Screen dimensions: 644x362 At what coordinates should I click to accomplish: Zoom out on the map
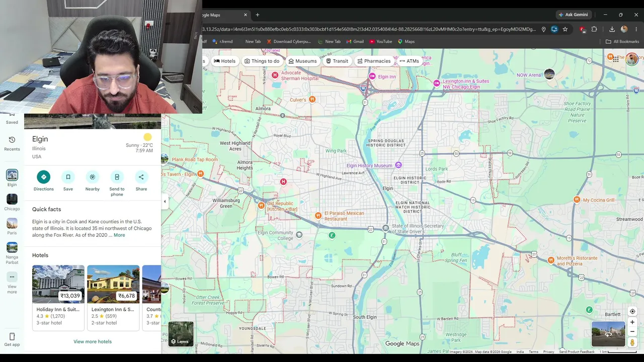point(632,332)
